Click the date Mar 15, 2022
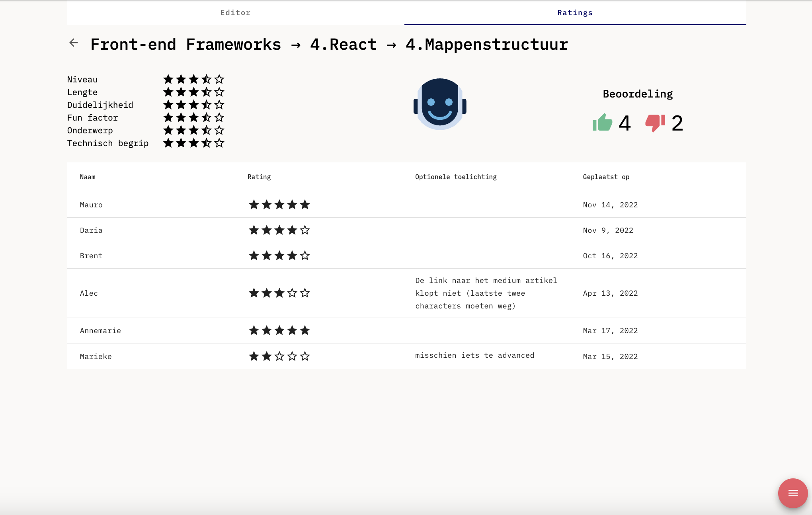 (x=610, y=357)
